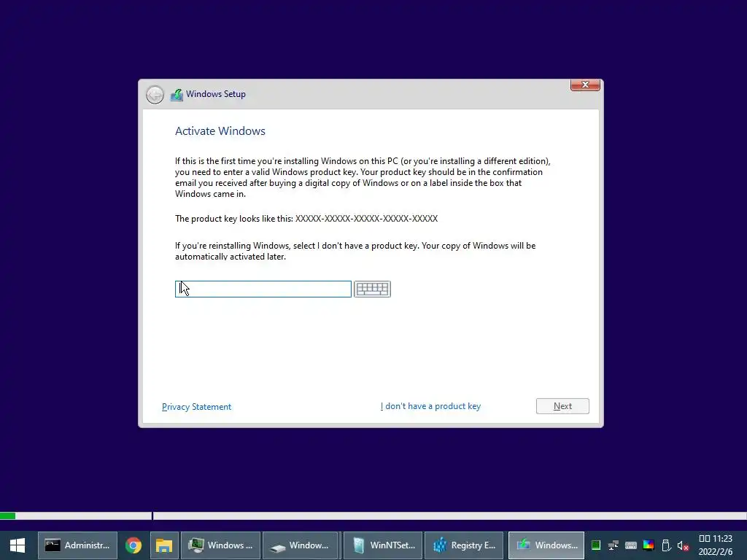
Task: Click the USB safely remove tray icon
Action: (x=666, y=545)
